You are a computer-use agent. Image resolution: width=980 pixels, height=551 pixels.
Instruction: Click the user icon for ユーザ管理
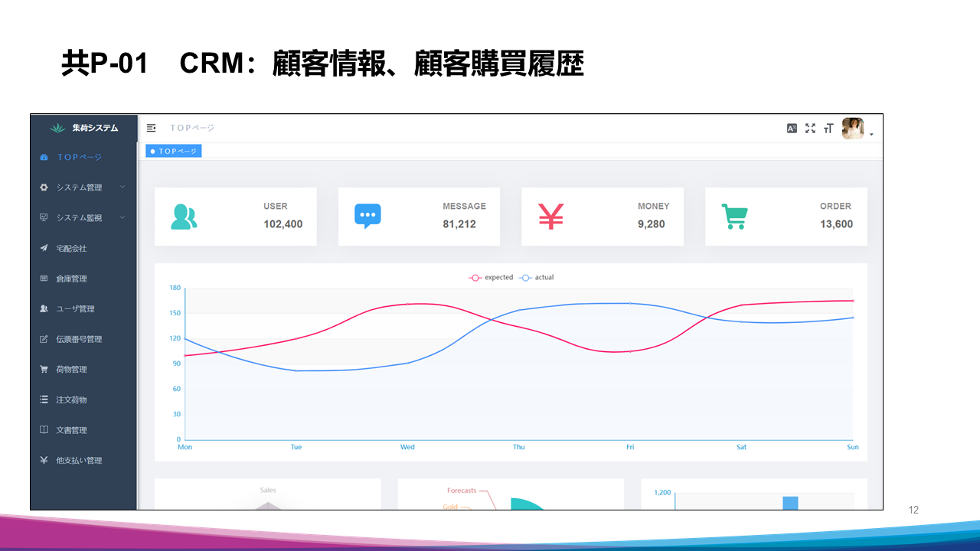click(44, 309)
